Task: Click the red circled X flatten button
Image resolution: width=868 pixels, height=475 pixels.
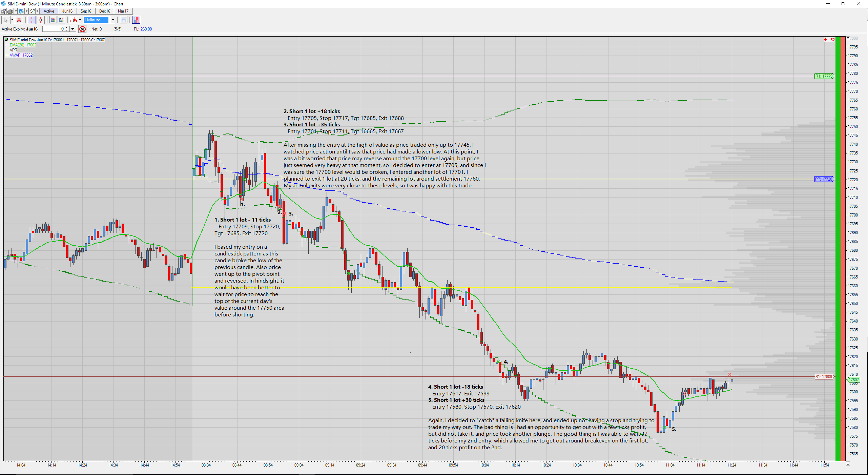Action: (x=82, y=29)
